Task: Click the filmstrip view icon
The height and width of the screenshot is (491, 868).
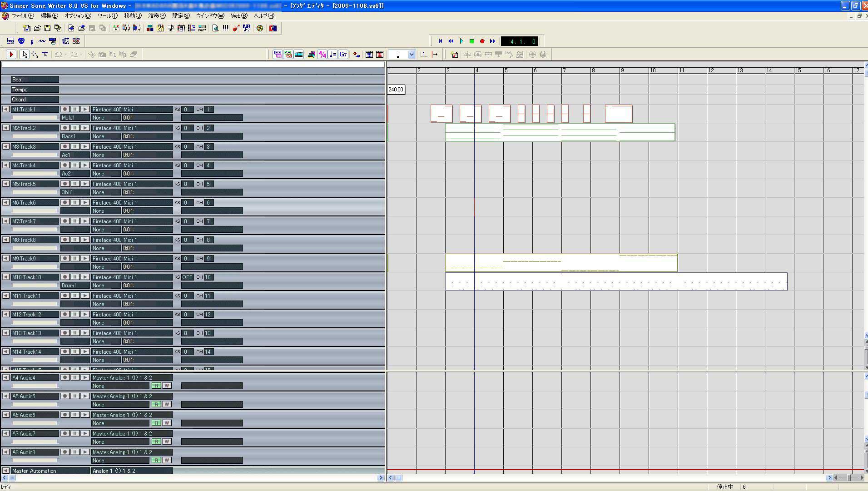Action: [299, 54]
